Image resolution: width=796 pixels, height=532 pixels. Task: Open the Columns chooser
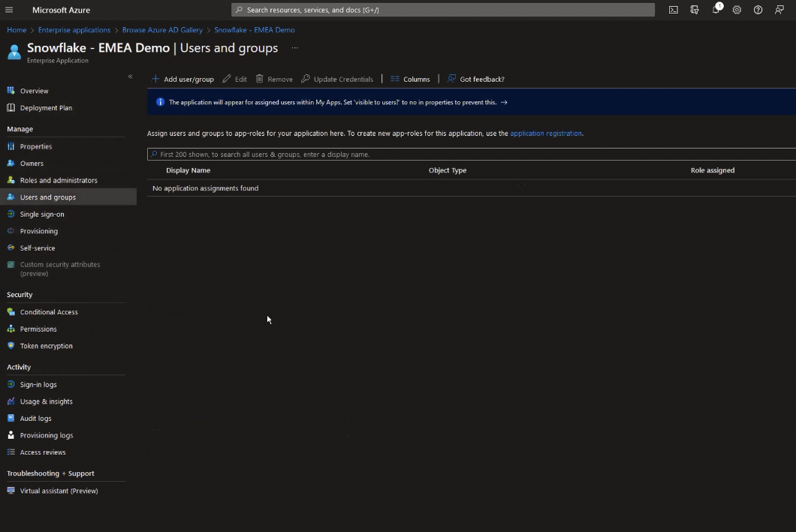pyautogui.click(x=410, y=79)
